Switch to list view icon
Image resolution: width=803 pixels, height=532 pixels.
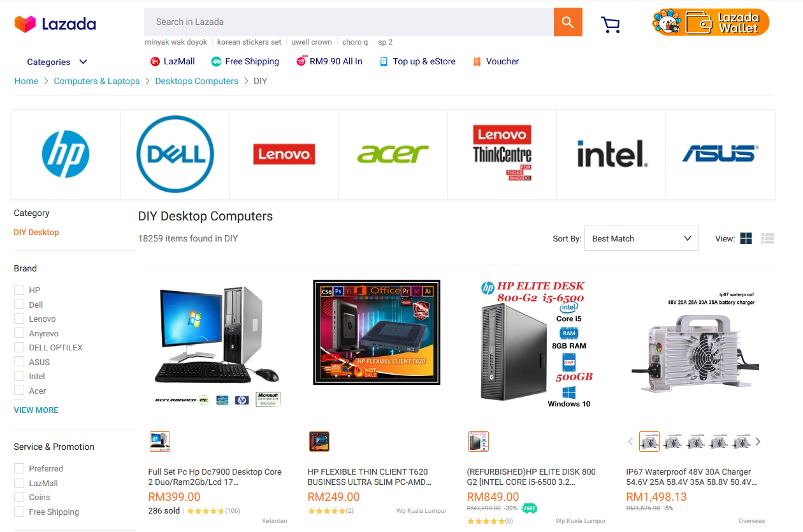pyautogui.click(x=767, y=238)
